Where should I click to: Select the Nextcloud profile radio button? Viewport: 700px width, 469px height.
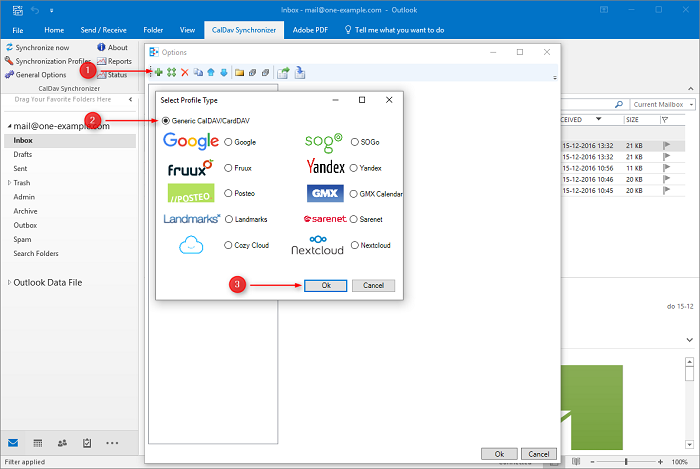pos(355,244)
